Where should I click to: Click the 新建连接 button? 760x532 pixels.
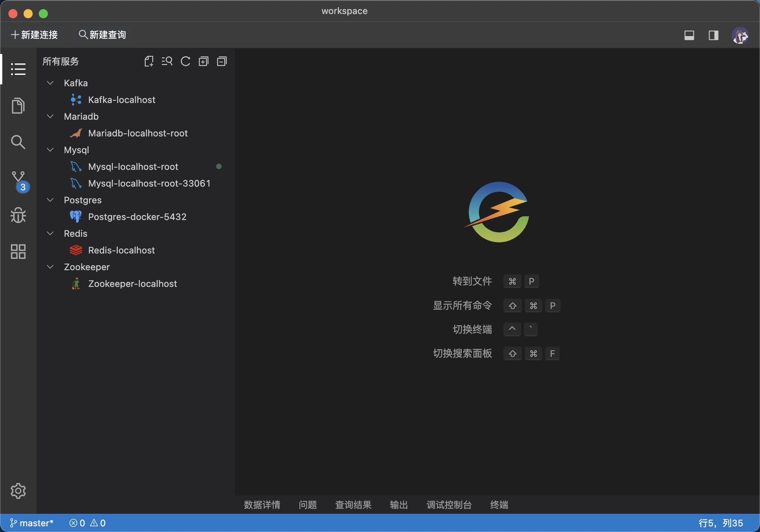pyautogui.click(x=35, y=35)
